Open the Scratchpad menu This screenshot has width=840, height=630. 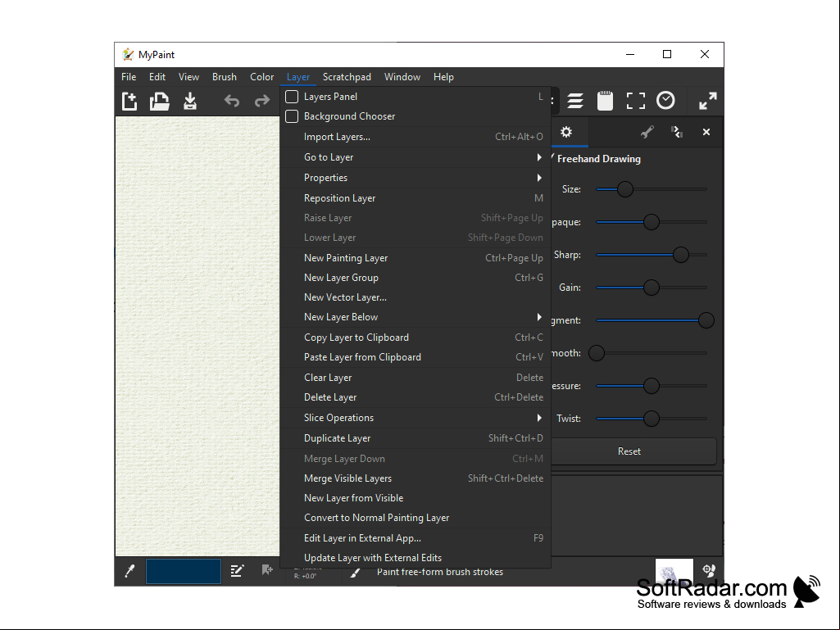point(347,77)
